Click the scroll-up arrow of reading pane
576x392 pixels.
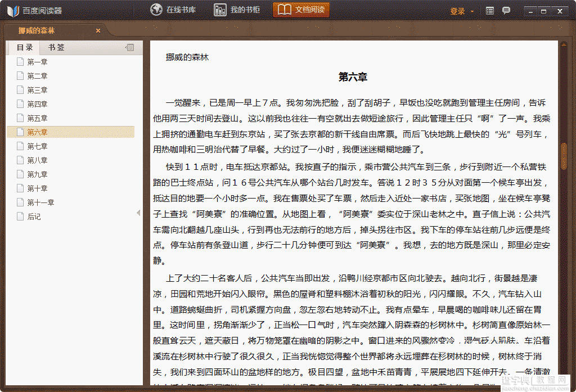(564, 44)
